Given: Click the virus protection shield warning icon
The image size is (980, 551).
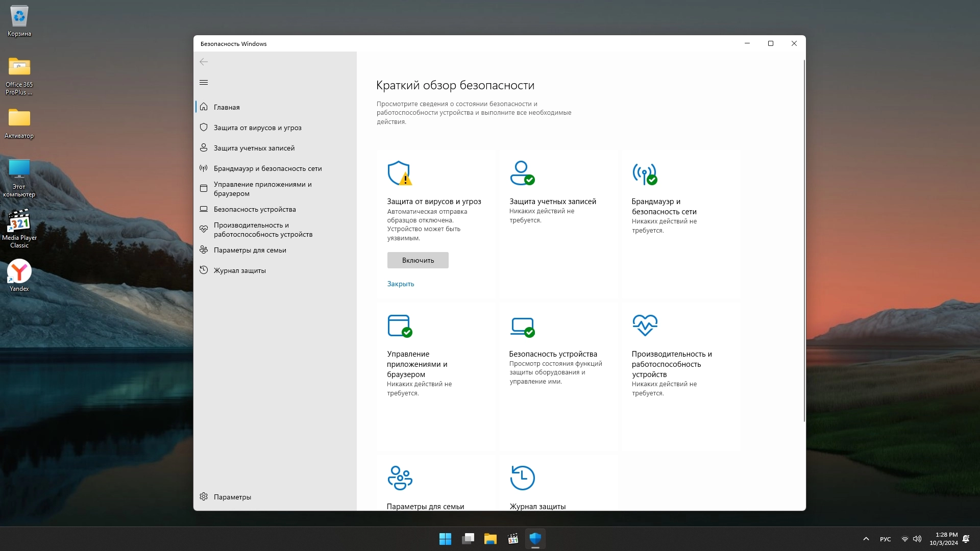Looking at the screenshot, I should (x=399, y=173).
